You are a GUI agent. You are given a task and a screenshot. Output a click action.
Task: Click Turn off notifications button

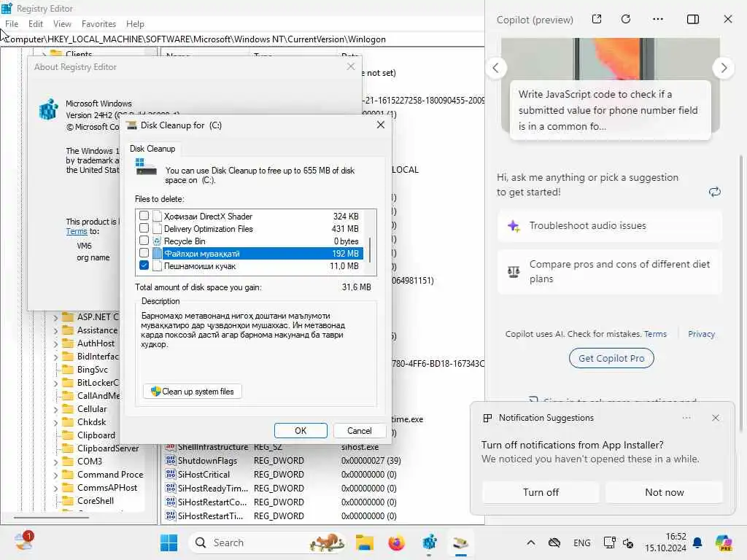point(541,492)
